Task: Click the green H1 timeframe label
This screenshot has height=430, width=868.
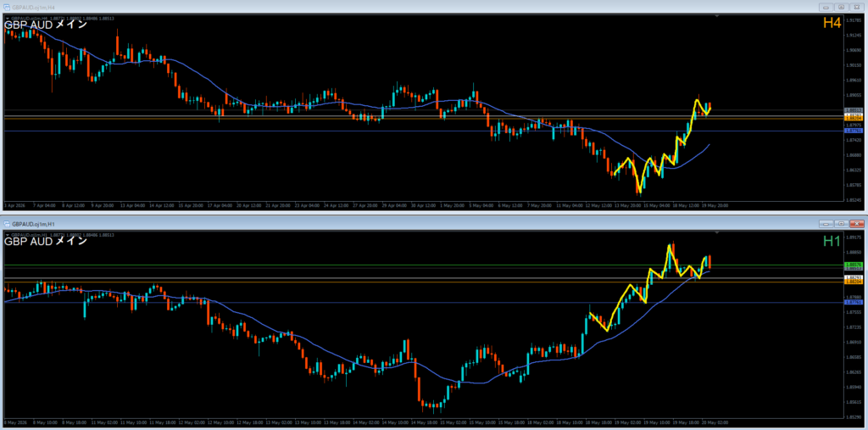Action: [x=832, y=240]
